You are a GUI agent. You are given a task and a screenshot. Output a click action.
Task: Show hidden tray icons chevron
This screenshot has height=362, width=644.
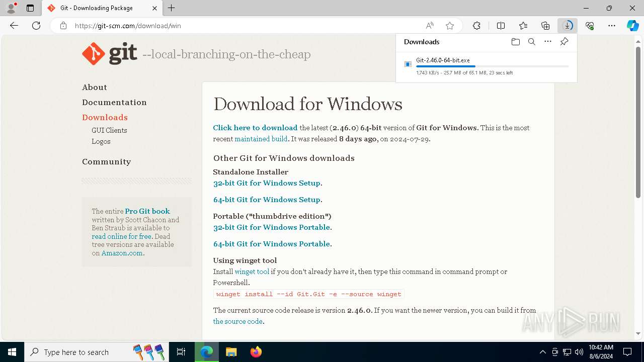[x=542, y=352]
